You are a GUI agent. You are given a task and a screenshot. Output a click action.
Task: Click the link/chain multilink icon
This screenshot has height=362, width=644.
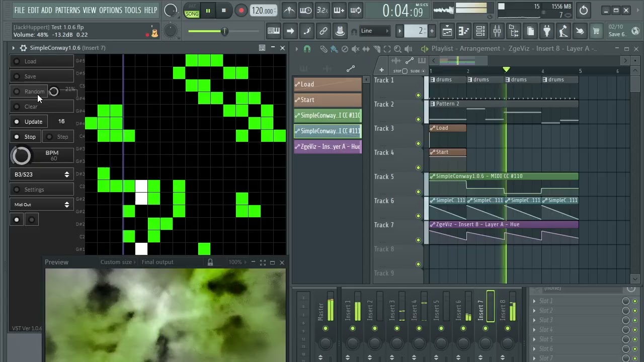[x=324, y=31]
